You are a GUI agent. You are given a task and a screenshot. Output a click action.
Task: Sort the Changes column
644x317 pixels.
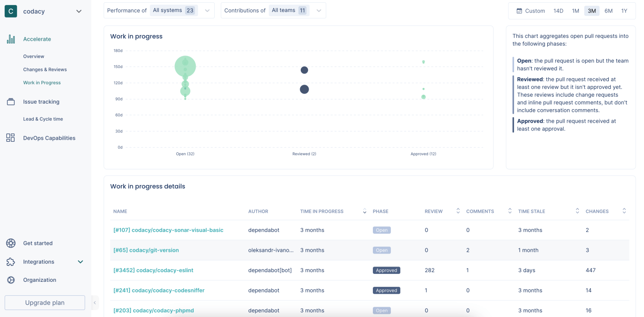click(x=624, y=211)
